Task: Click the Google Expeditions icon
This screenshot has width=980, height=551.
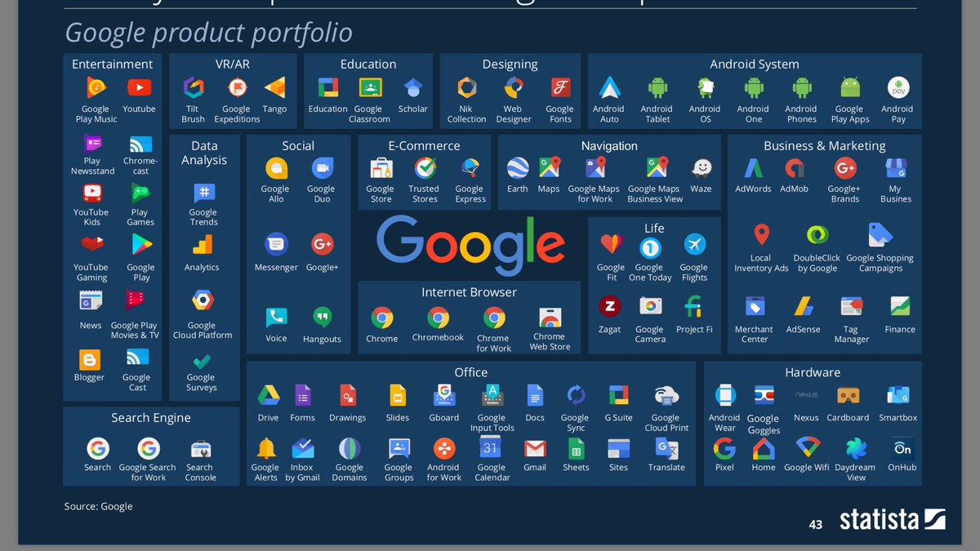Action: (237, 88)
